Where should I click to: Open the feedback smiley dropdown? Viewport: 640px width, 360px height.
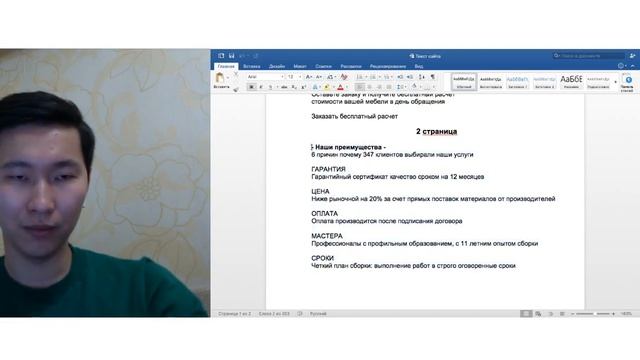coord(621,66)
